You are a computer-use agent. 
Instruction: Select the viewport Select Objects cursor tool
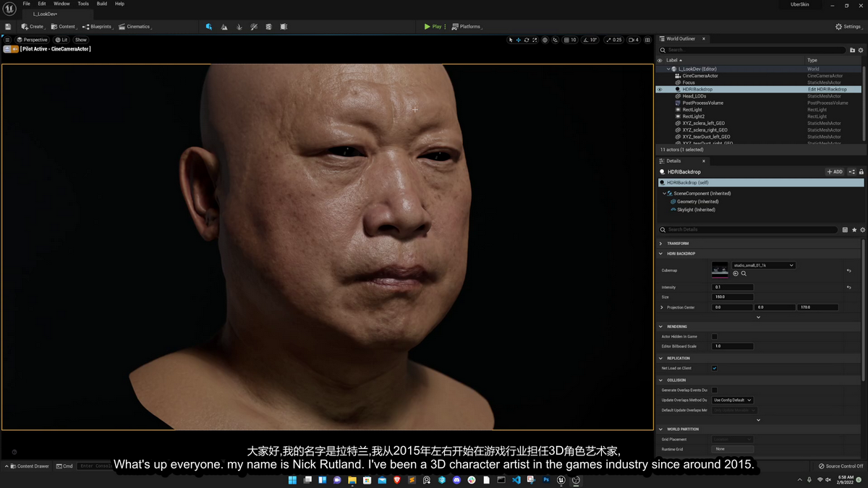coord(511,40)
